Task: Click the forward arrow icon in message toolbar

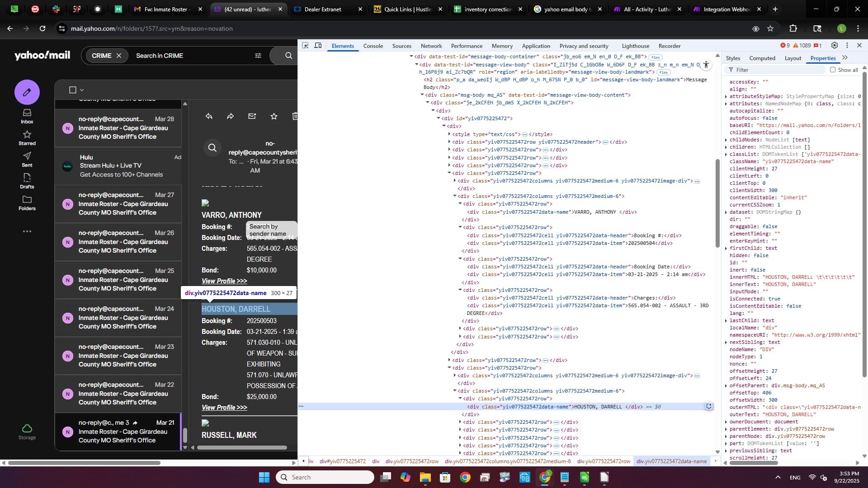Action: (231, 116)
